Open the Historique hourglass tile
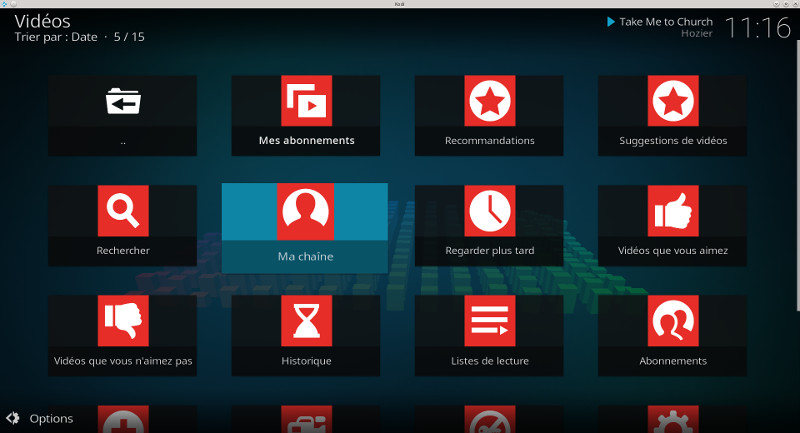This screenshot has width=800, height=433. (x=306, y=334)
